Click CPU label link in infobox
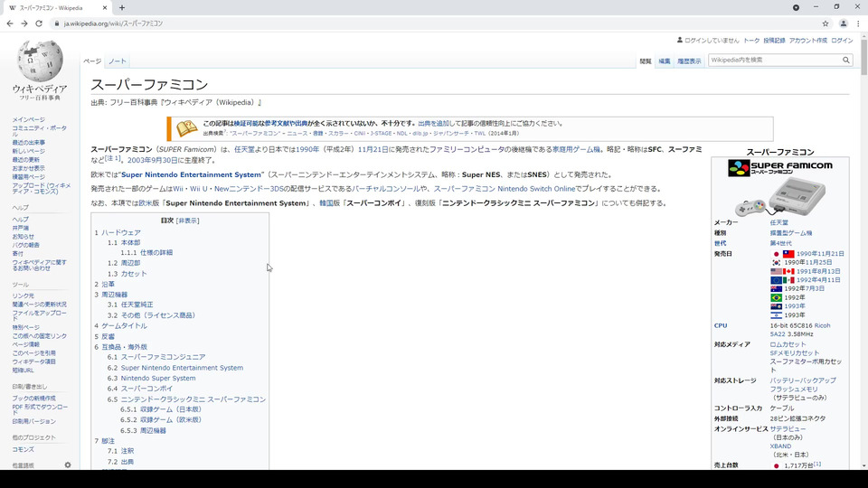This screenshot has width=868, height=488. [x=721, y=326]
